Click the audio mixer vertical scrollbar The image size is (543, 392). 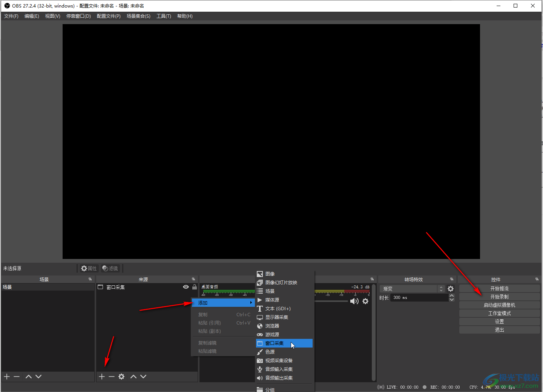coord(374,332)
